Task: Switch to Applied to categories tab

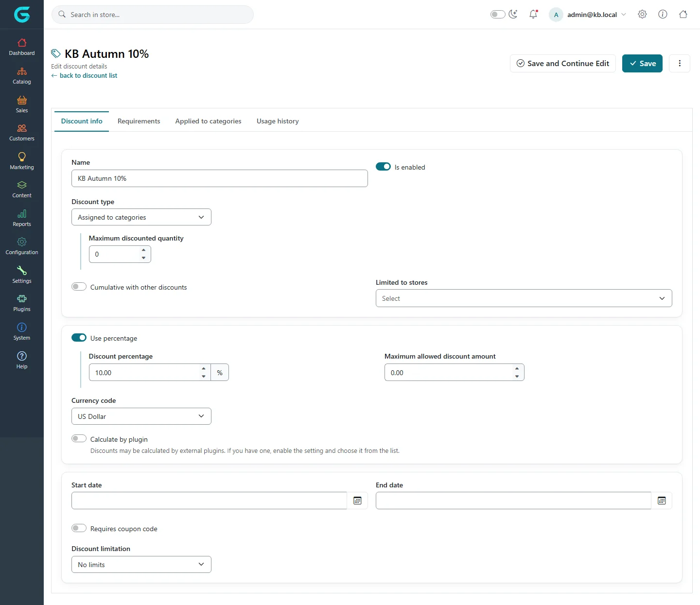Action: (208, 121)
